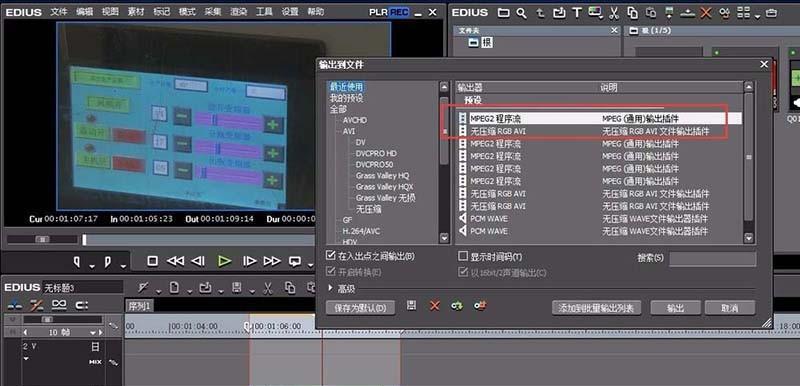Image resolution: width=800 pixels, height=386 pixels.
Task: Enable 显示时间码 checkbox
Action: coord(463,256)
